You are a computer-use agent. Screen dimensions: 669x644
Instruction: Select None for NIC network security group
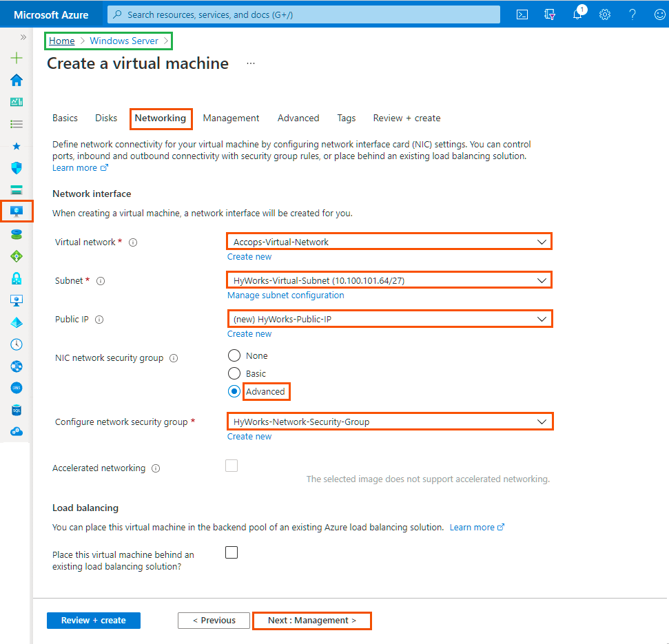[234, 355]
